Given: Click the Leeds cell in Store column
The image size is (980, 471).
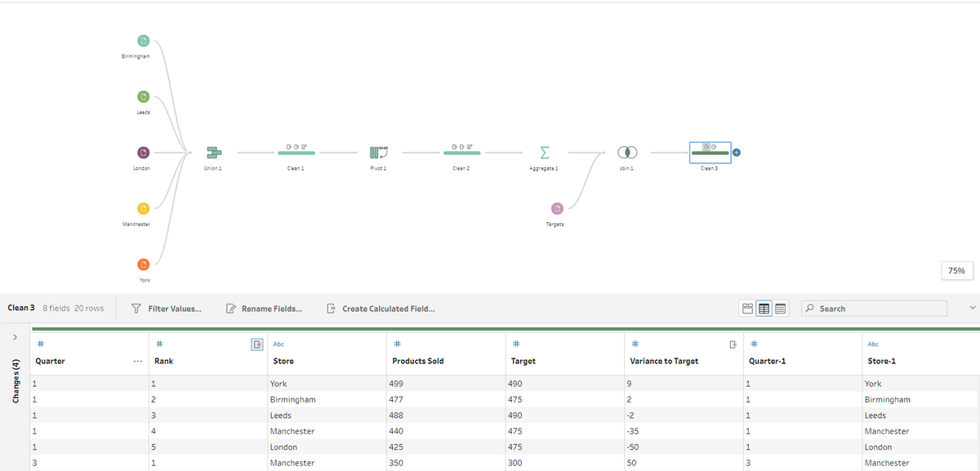Looking at the screenshot, I should (326, 415).
